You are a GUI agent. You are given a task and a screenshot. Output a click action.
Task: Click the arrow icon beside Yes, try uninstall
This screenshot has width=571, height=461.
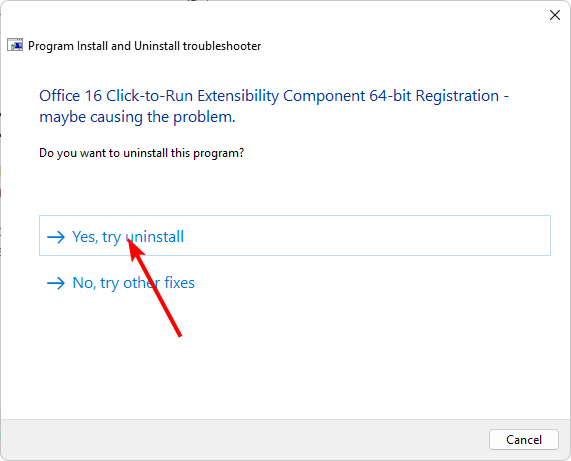point(56,237)
